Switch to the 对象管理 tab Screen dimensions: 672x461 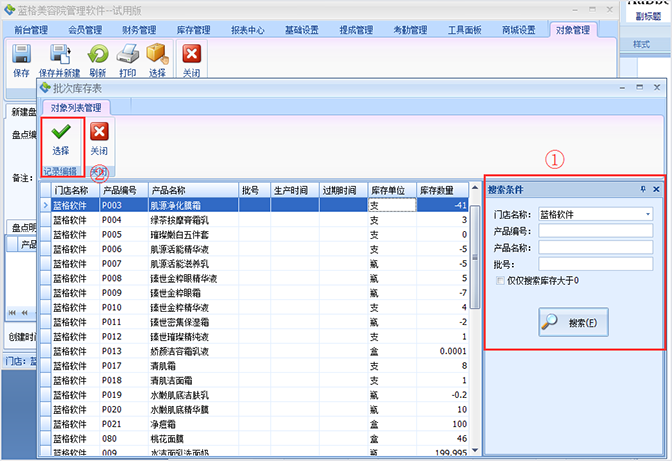coord(573,30)
